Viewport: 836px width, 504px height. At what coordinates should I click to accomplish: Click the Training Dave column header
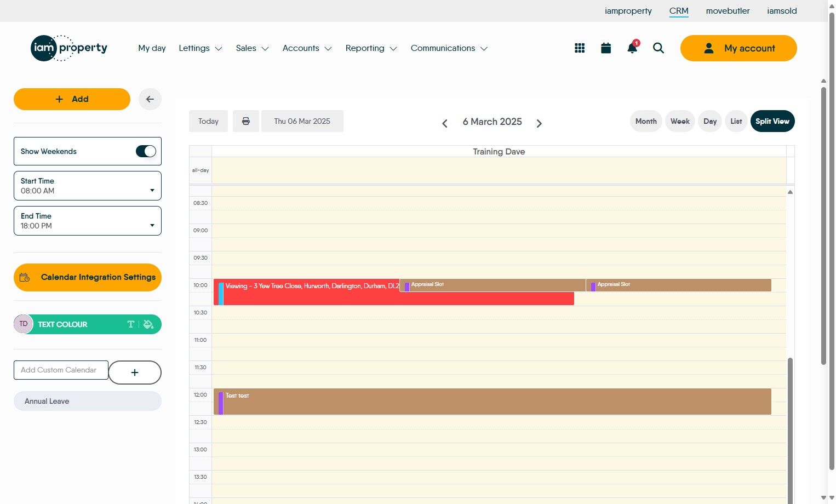click(x=499, y=152)
